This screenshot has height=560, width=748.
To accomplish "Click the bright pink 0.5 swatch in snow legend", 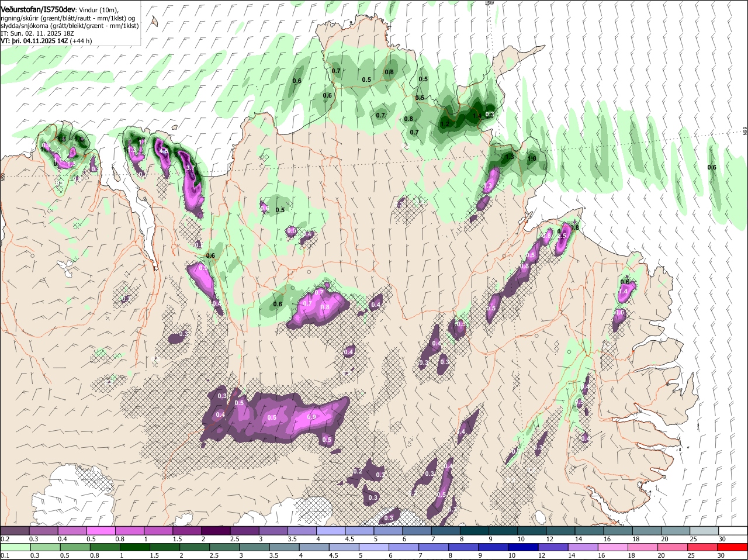I will click(101, 531).
